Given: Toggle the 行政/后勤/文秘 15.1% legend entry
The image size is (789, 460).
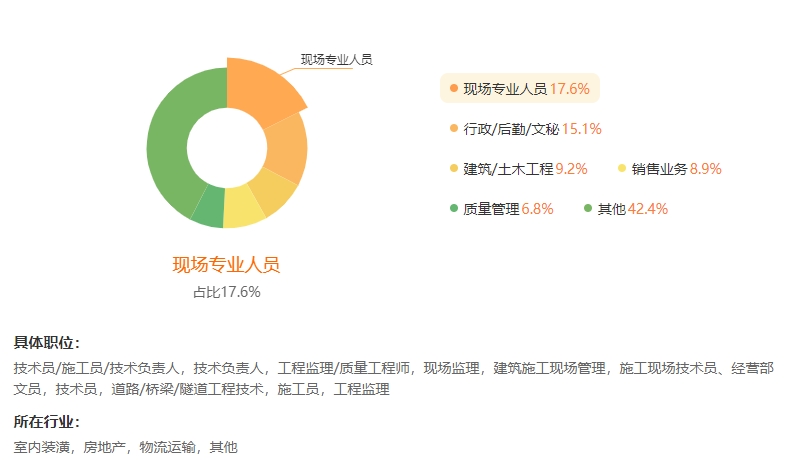Looking at the screenshot, I should (x=532, y=129).
